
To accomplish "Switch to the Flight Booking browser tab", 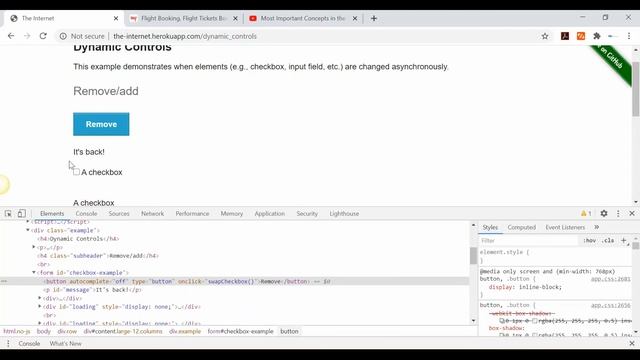I will click(x=184, y=18).
